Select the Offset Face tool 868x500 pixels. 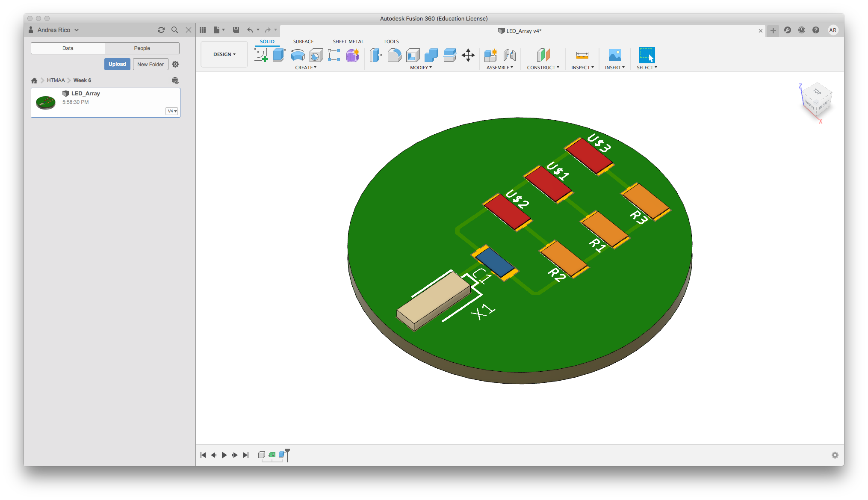(x=450, y=55)
